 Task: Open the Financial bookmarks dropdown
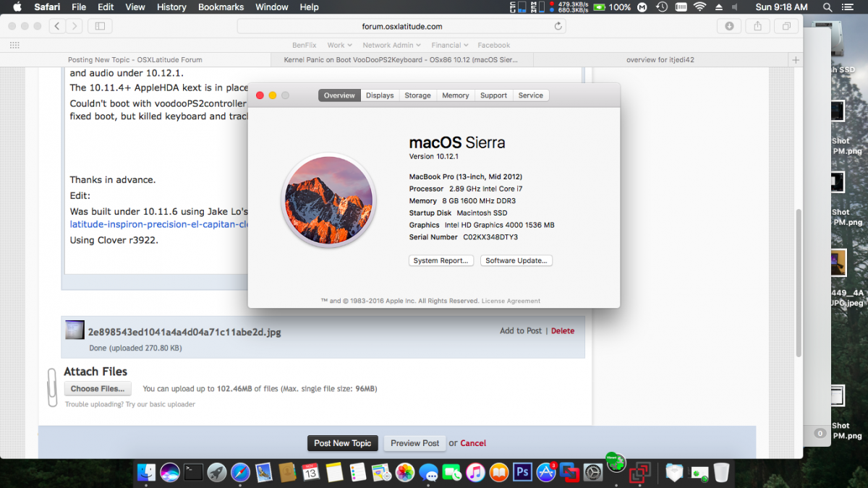point(450,45)
